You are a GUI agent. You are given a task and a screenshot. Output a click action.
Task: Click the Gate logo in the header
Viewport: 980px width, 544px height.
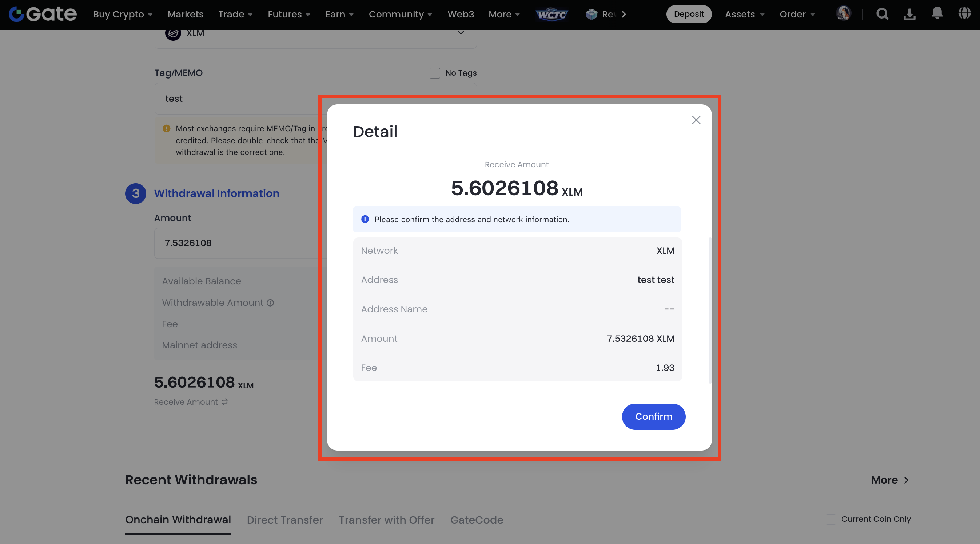(43, 14)
